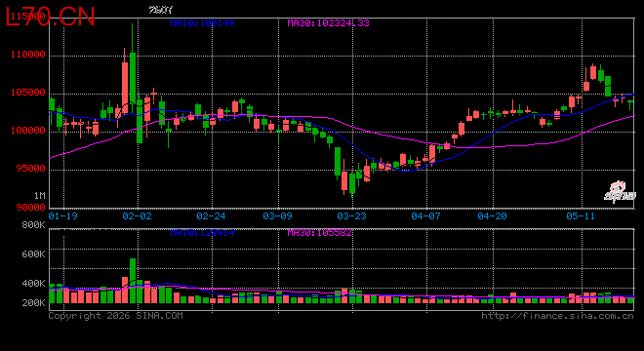Click the volume MA30:105582 label
Screen dimensions: 644x351
coord(319,233)
